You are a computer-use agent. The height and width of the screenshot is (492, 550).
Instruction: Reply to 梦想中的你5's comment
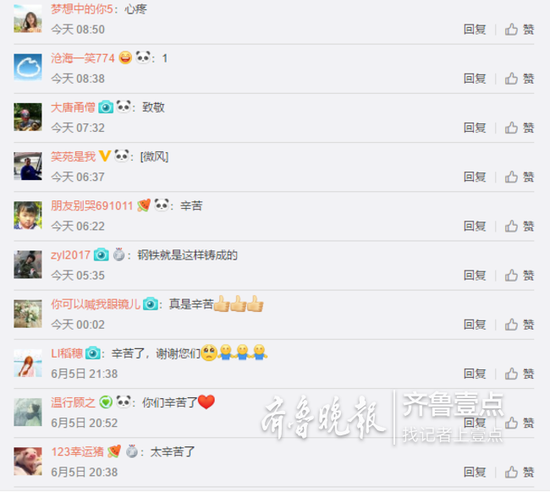pos(475,29)
